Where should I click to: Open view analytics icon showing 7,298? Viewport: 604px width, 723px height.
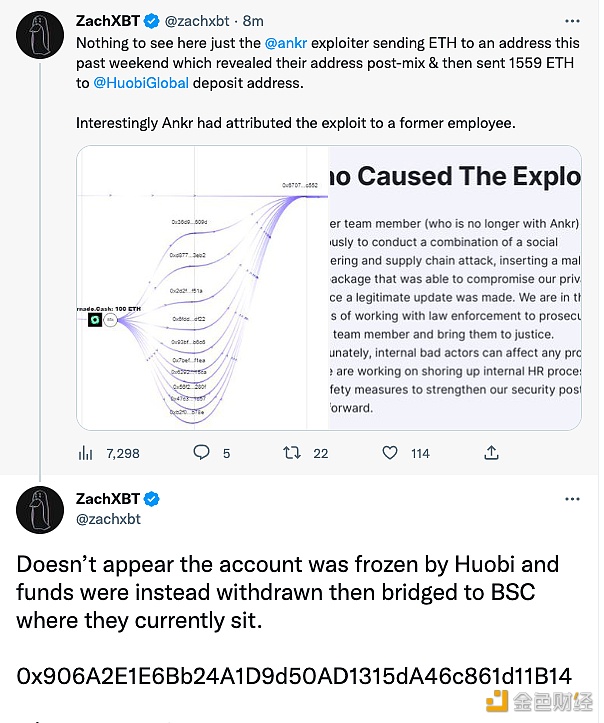[x=86, y=453]
